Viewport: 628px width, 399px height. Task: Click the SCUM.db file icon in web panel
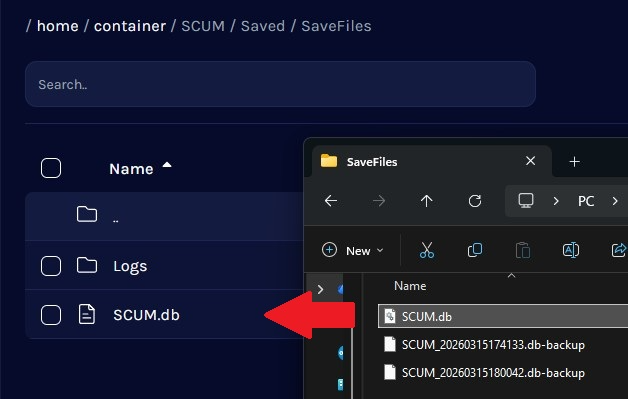(x=87, y=314)
